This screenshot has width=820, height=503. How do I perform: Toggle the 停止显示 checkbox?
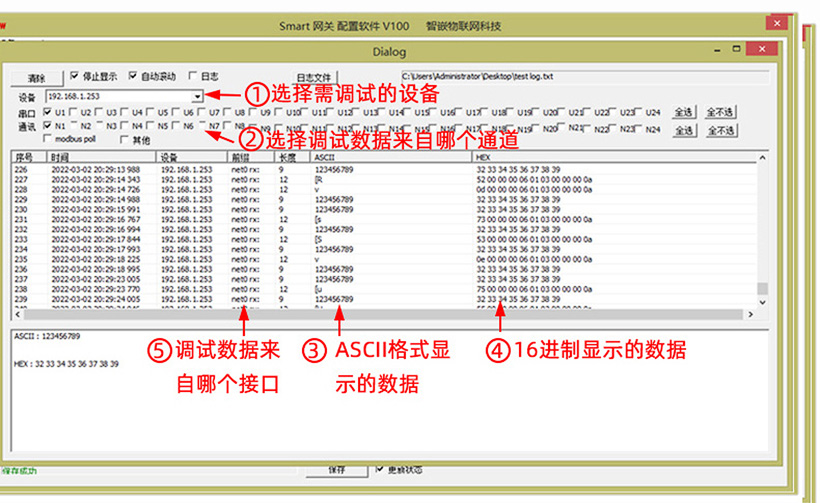tap(75, 76)
